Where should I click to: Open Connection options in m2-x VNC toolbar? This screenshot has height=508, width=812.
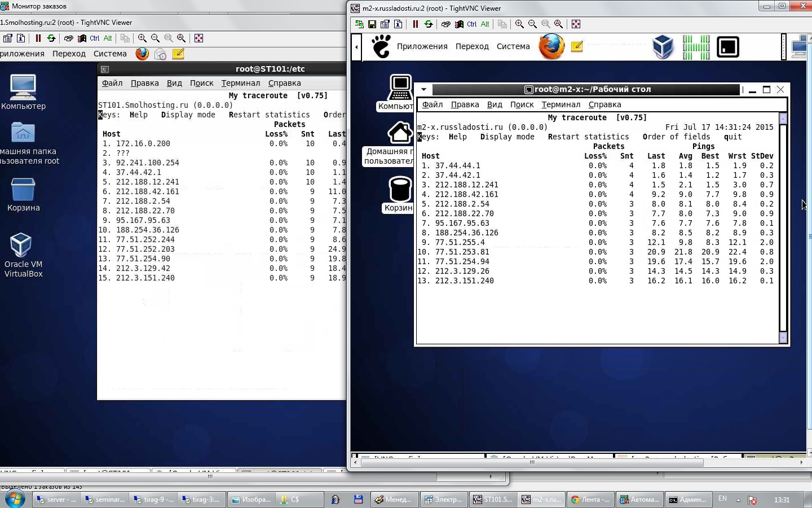pyautogui.click(x=385, y=24)
